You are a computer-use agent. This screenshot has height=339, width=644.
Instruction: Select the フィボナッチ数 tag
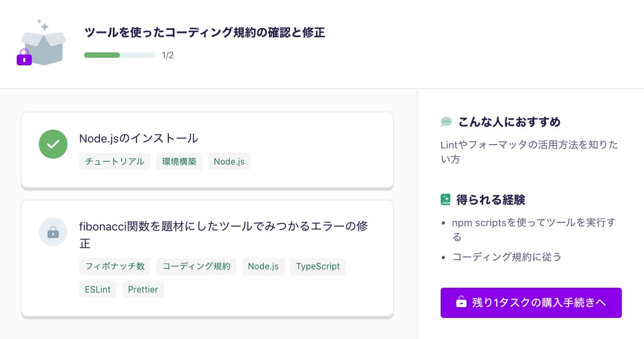tap(115, 266)
